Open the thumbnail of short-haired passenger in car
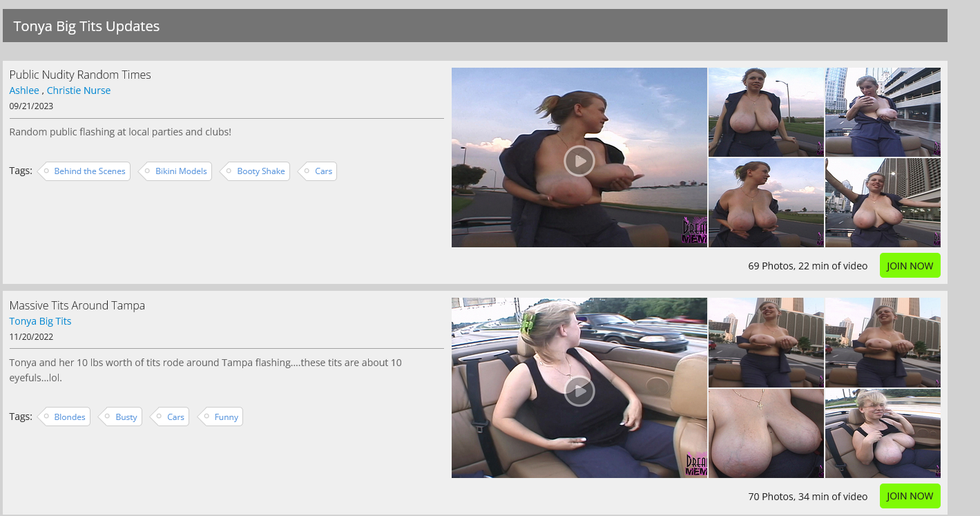Image resolution: width=980 pixels, height=516 pixels. pos(883,433)
